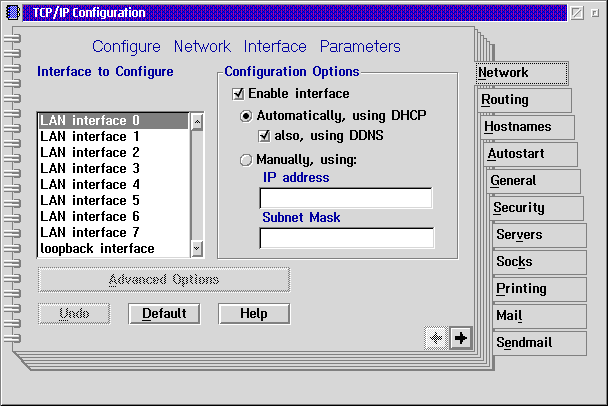This screenshot has width=608, height=406.
Task: Click the IP address input field
Action: click(345, 198)
